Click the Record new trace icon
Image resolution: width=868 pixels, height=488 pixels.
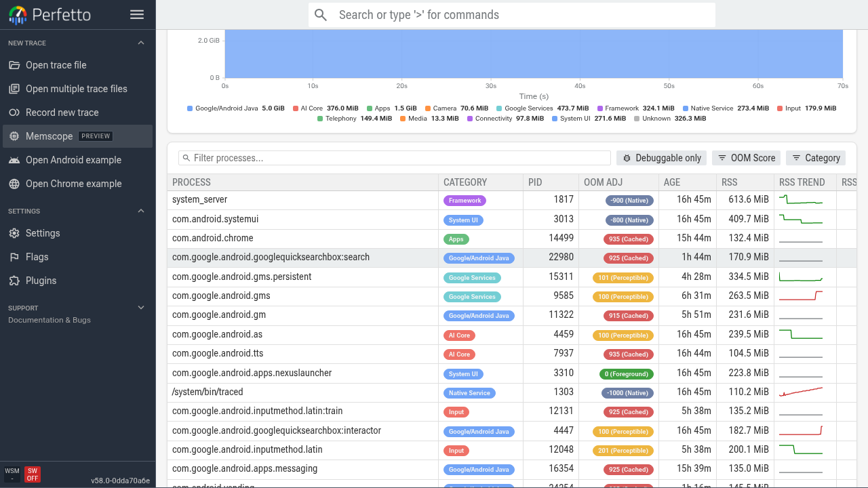(14, 113)
